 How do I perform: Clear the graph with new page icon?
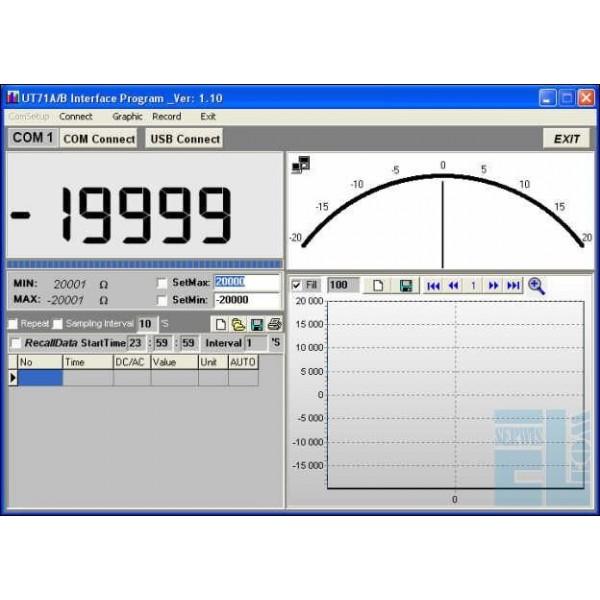[x=379, y=285]
